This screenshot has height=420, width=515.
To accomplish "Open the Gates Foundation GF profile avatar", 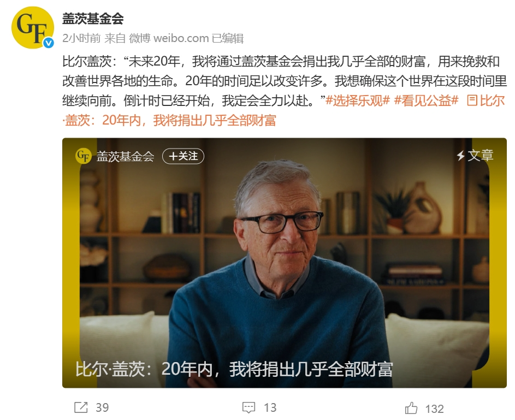I will tap(33, 28).
